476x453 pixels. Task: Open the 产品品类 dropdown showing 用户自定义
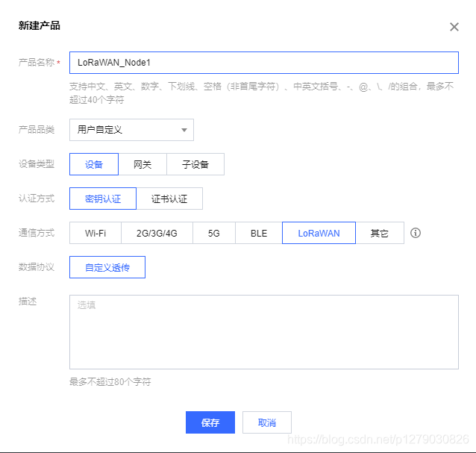click(x=131, y=130)
